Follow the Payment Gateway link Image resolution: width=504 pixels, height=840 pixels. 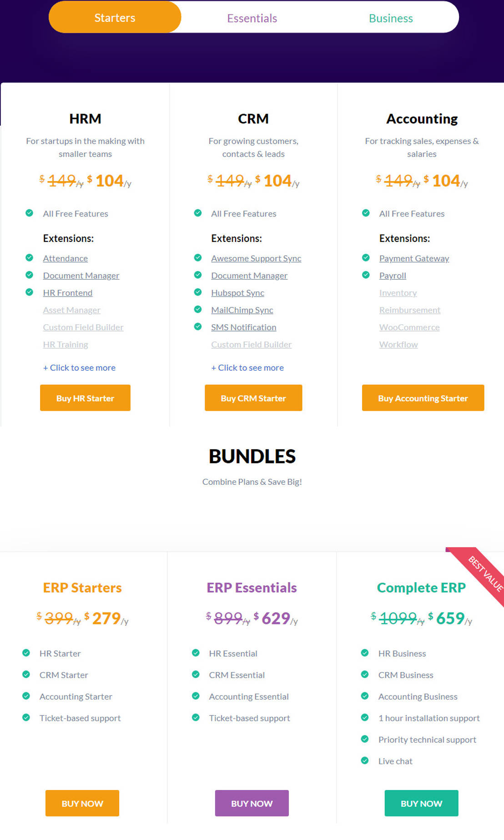(x=414, y=258)
